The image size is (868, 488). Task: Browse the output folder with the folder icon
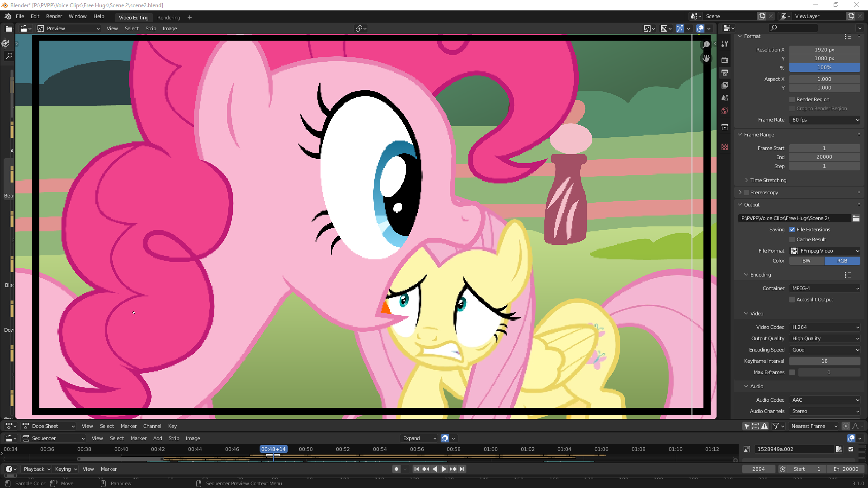[x=856, y=218]
